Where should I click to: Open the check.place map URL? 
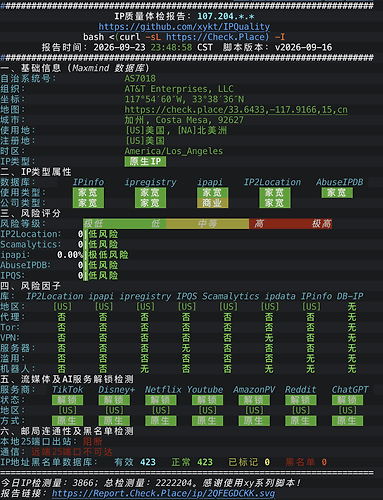[236, 110]
